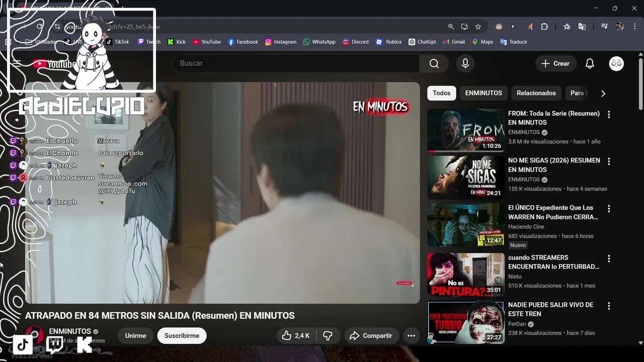Open the YouTube account avatar menu
644x362 pixels.
click(616, 63)
